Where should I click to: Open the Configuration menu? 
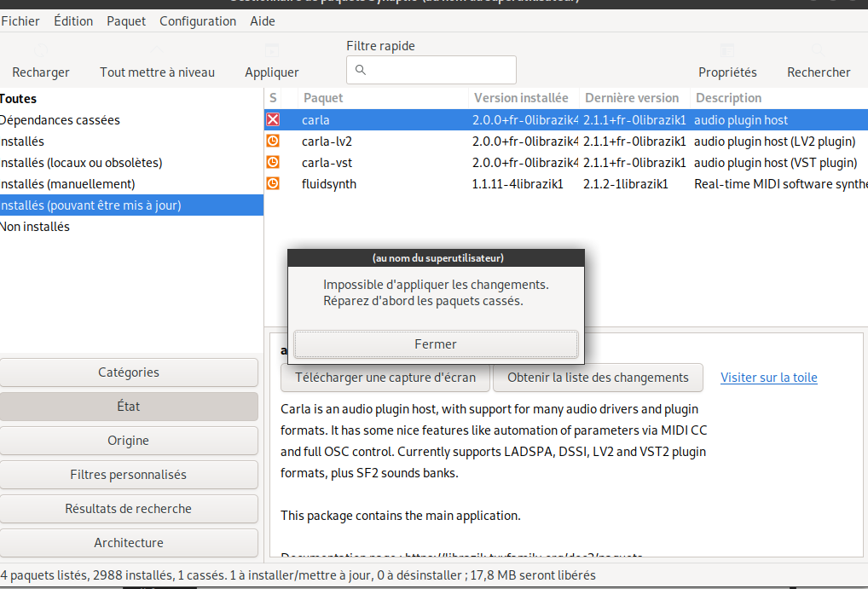point(198,21)
